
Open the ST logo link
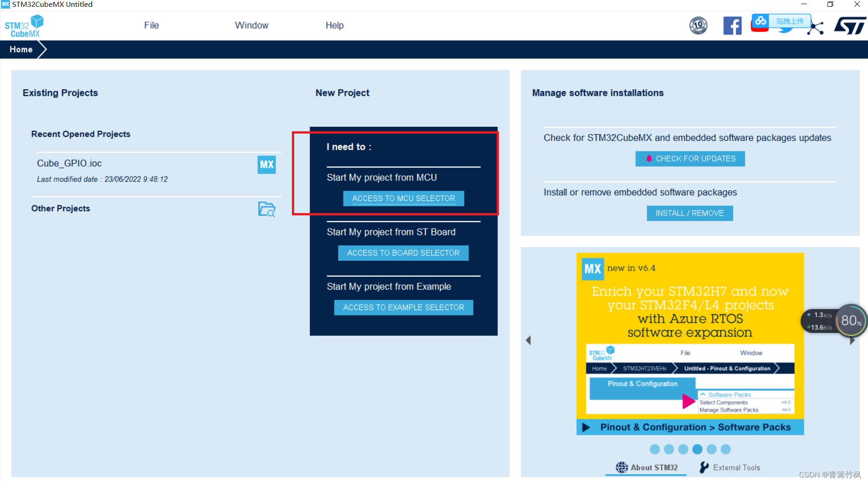[850, 26]
